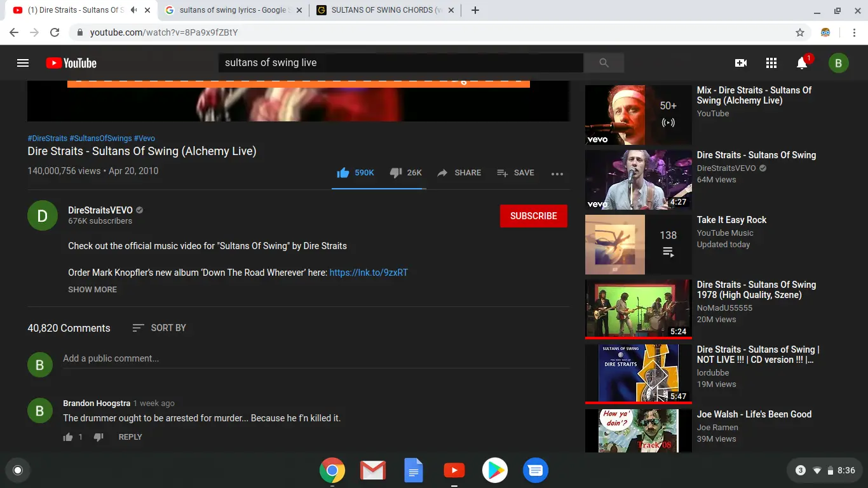Switch to the SULTANS OF SWING CHORDS tab
Viewport: 868px width, 488px height.
tap(386, 10)
